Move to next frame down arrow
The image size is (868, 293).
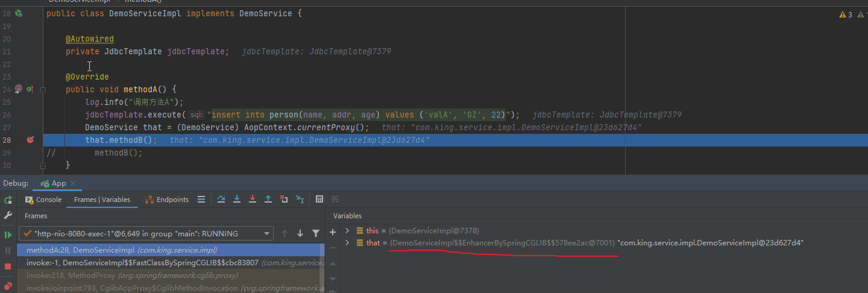(300, 233)
